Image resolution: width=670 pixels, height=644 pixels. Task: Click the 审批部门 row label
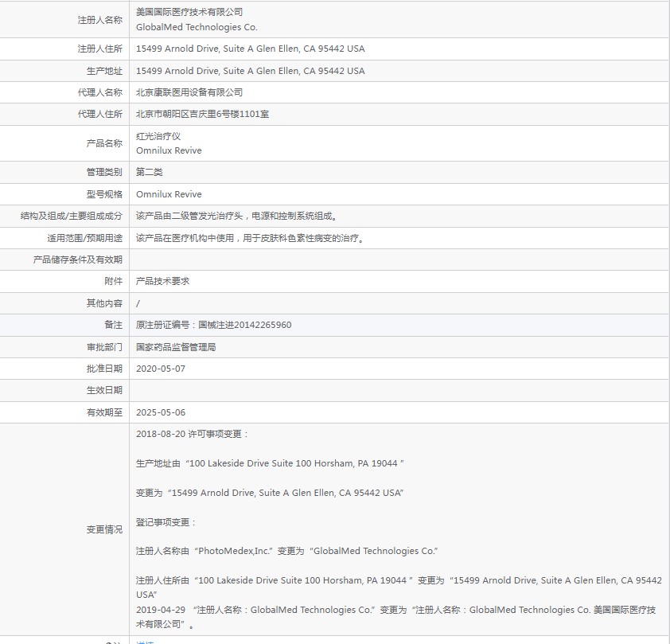(104, 347)
